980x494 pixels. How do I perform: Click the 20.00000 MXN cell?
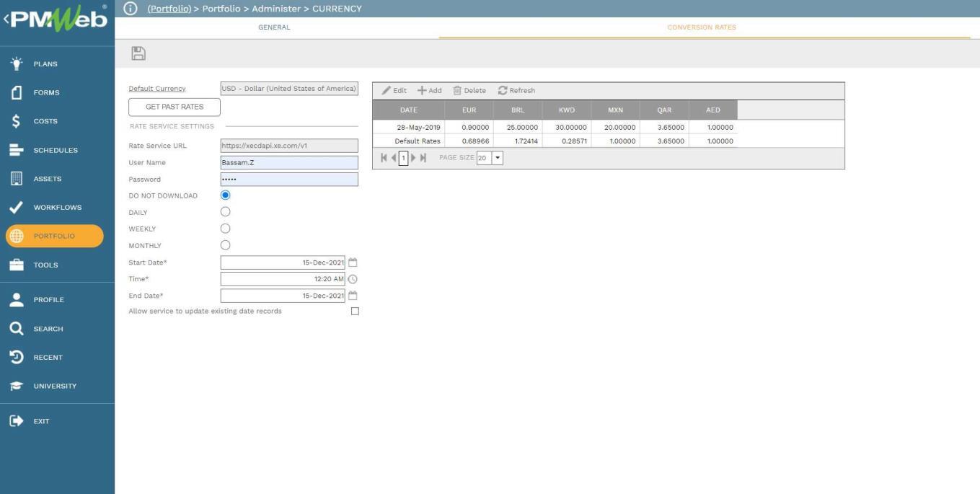coord(615,127)
